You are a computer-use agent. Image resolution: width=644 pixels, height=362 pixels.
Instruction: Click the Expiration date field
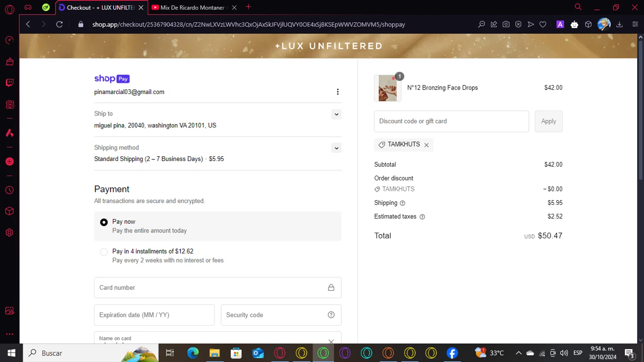click(x=154, y=315)
